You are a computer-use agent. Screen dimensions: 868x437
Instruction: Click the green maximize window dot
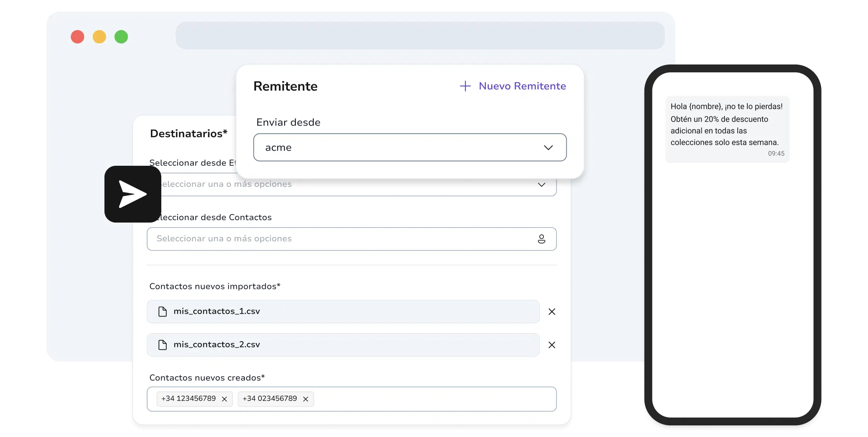pyautogui.click(x=121, y=37)
